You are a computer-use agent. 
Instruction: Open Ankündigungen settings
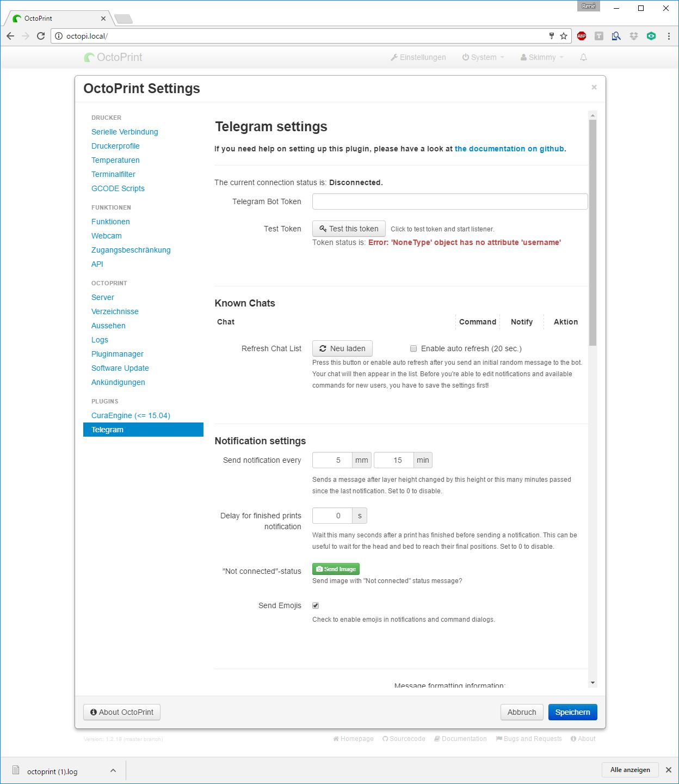point(118,382)
